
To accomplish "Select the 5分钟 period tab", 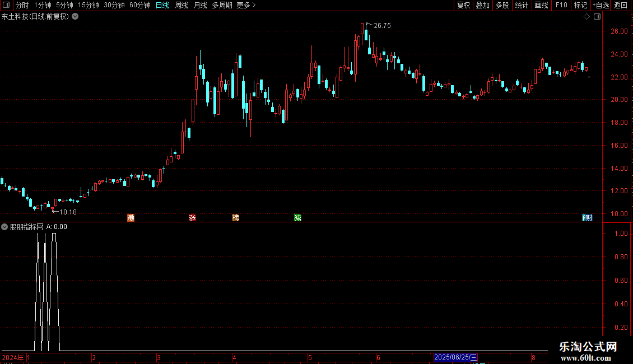I will click(x=64, y=5).
